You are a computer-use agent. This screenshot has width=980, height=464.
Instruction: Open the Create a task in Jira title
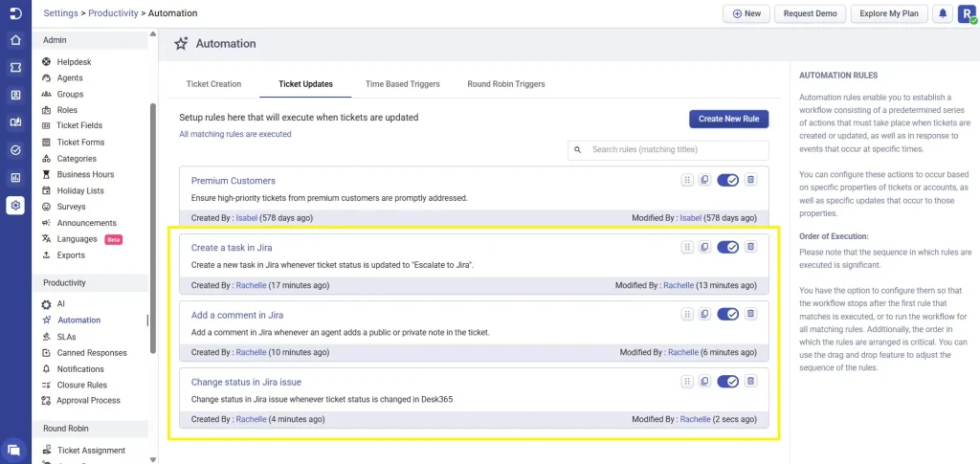[x=232, y=247]
